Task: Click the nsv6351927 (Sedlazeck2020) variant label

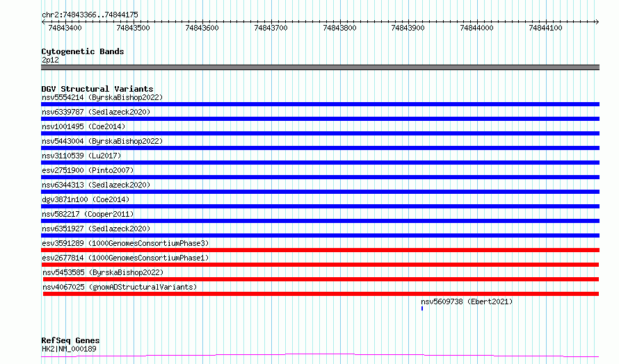Action: tap(95, 229)
